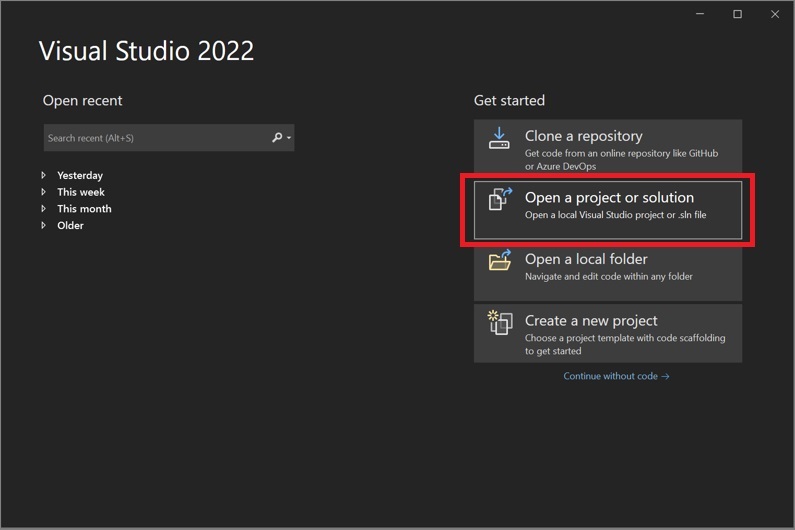This screenshot has height=530, width=795.
Task: Select the Older label
Action: pos(70,226)
